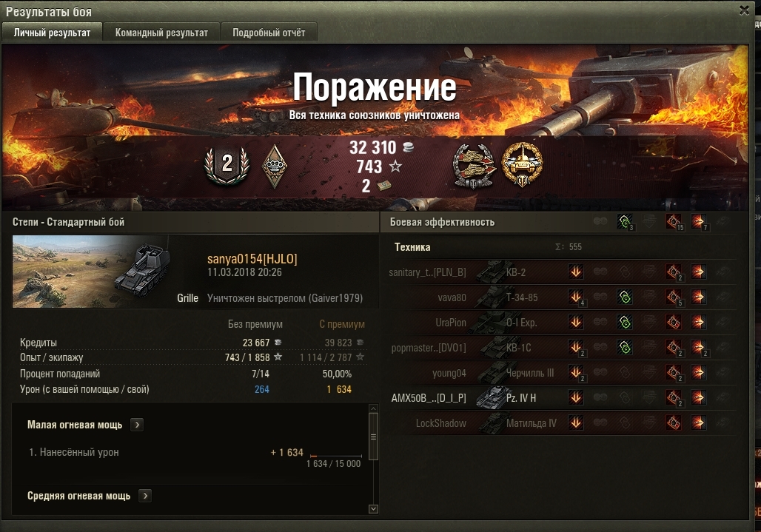Open the Командный результат tab
This screenshot has width=761, height=532.
[x=161, y=33]
